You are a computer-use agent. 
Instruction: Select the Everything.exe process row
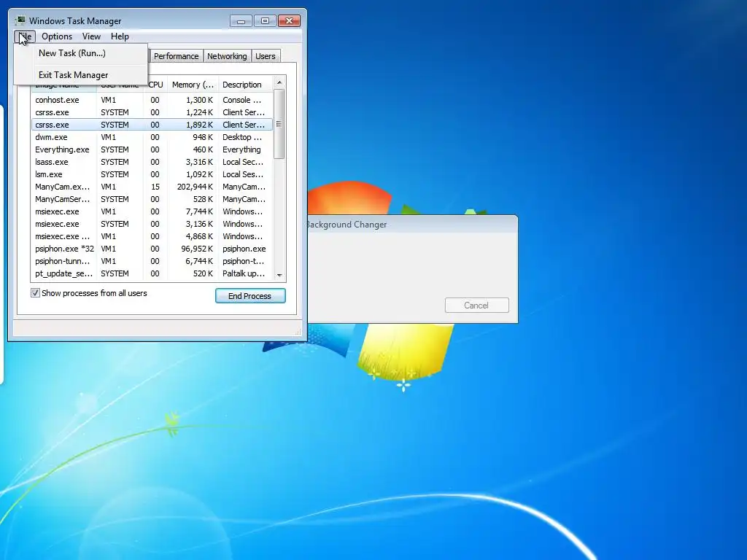pos(152,149)
